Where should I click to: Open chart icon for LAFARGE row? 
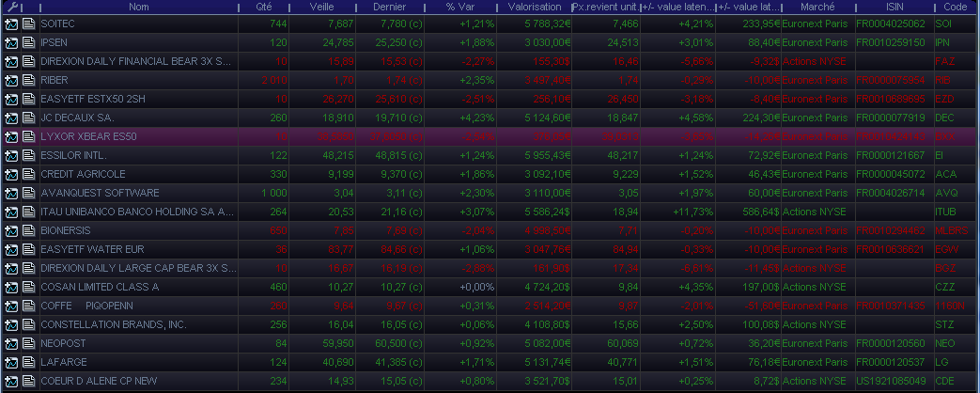pos(11,362)
